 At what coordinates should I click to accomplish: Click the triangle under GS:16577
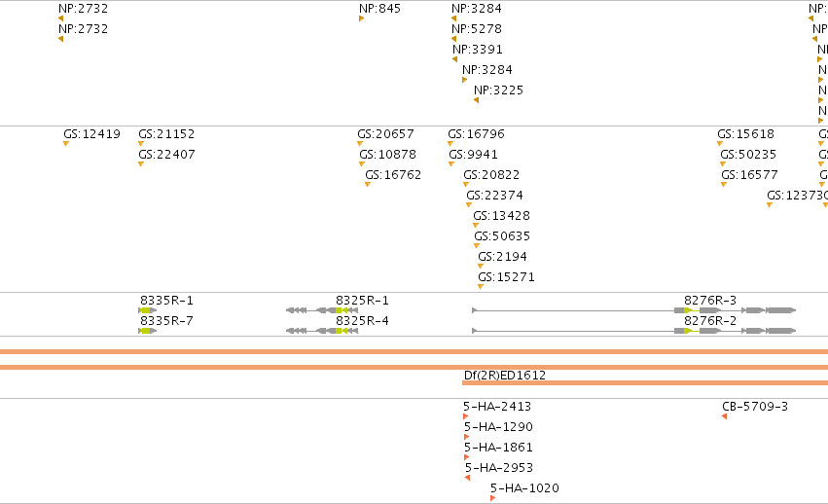point(724,185)
